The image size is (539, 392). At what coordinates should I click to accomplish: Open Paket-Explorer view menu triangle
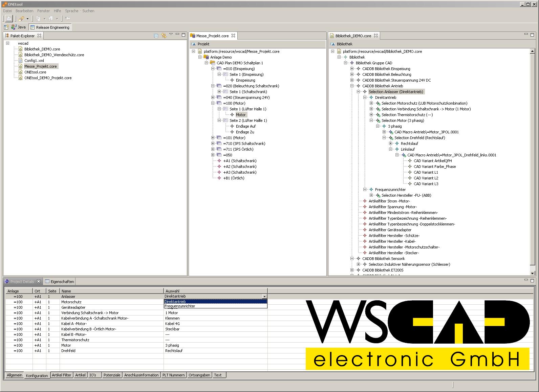pos(171,34)
